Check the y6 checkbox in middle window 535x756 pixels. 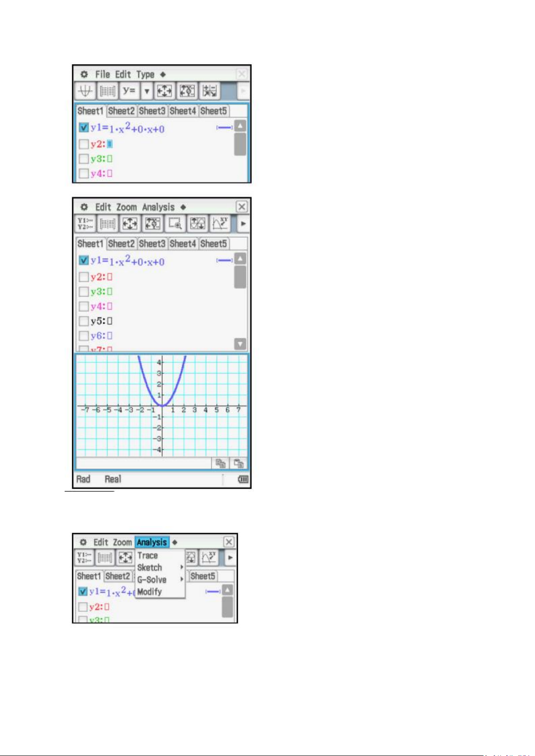coord(83,336)
